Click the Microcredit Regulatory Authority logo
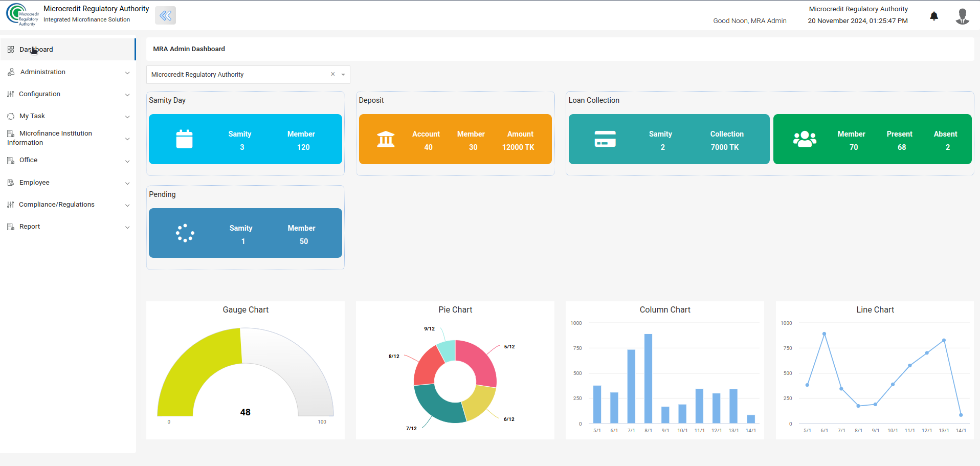The width and height of the screenshot is (980, 466). point(22,14)
